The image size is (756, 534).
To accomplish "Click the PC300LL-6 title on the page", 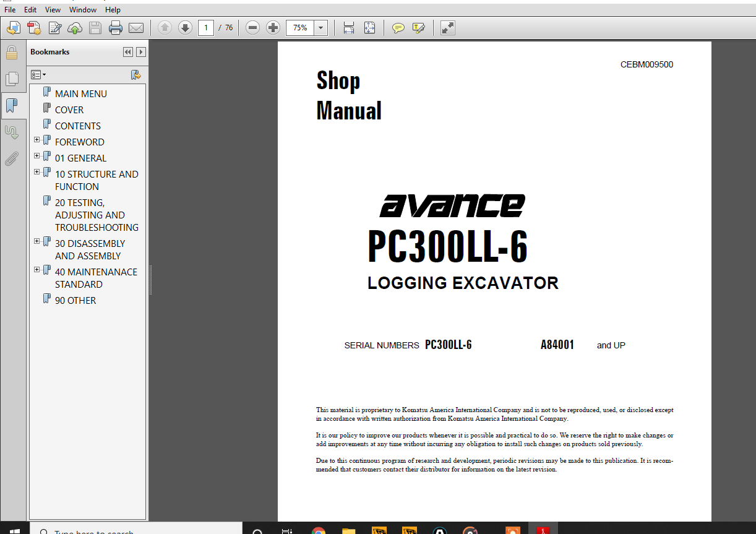I will pyautogui.click(x=447, y=246).
